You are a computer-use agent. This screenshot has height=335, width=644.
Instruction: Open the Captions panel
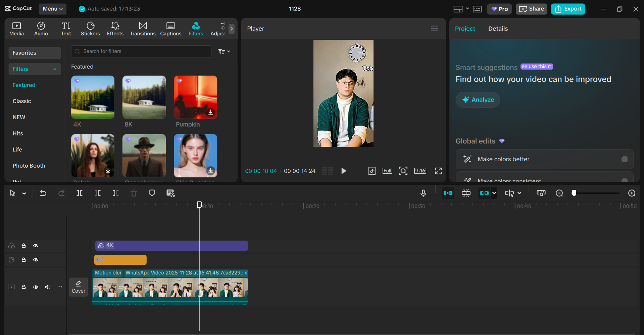click(x=170, y=29)
